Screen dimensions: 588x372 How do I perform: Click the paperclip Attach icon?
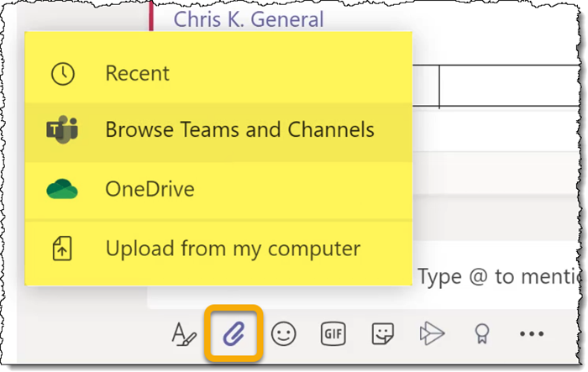[x=232, y=334]
